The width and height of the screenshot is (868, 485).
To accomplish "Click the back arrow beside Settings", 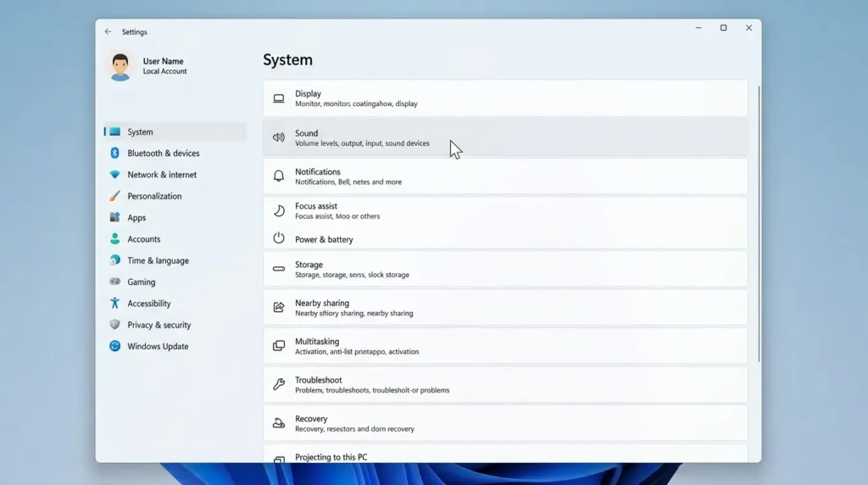I will 108,32.
